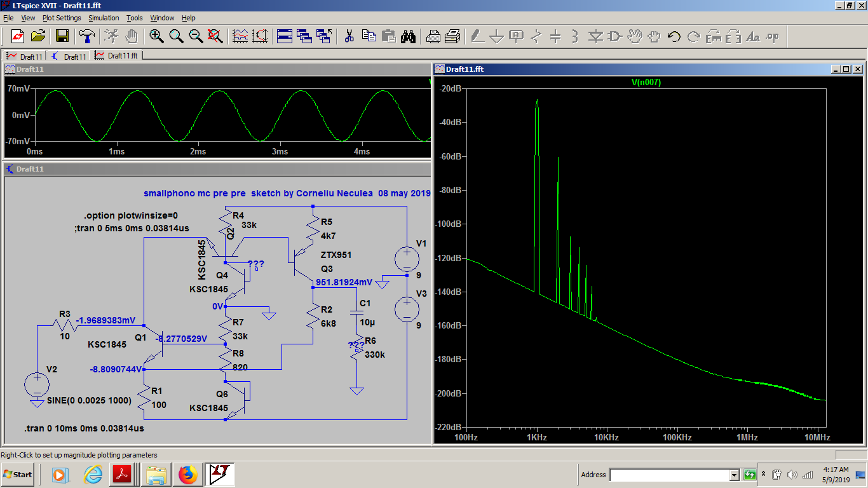Click the Print Setup icon

pos(433,36)
